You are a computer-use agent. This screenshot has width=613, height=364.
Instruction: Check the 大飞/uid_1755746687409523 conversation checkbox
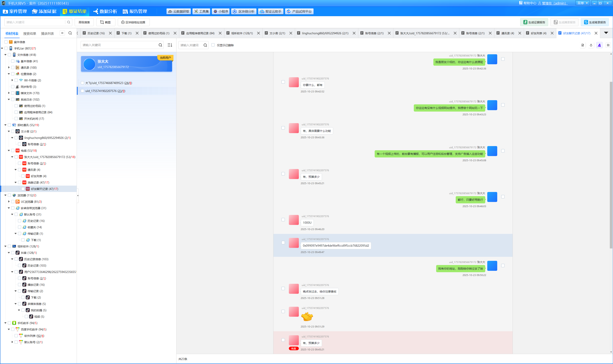[x=82, y=83]
